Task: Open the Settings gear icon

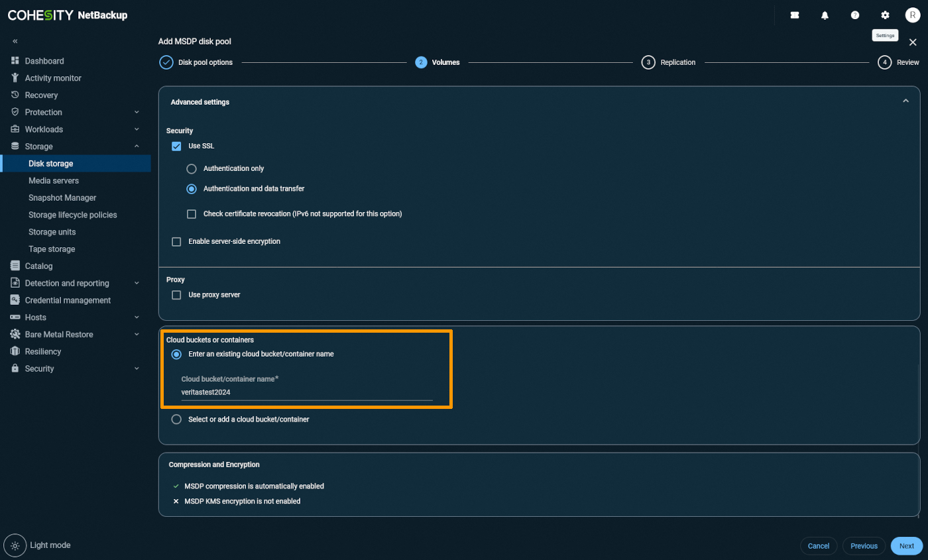Action: point(885,15)
